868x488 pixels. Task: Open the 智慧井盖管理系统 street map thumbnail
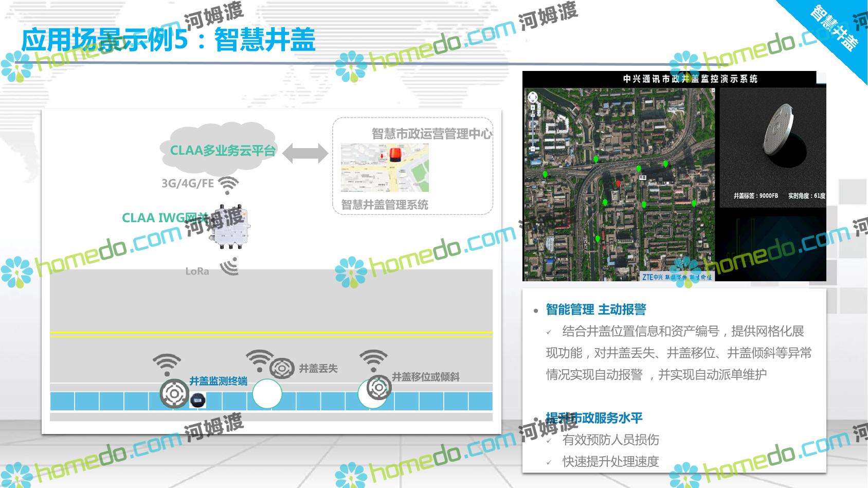[385, 168]
